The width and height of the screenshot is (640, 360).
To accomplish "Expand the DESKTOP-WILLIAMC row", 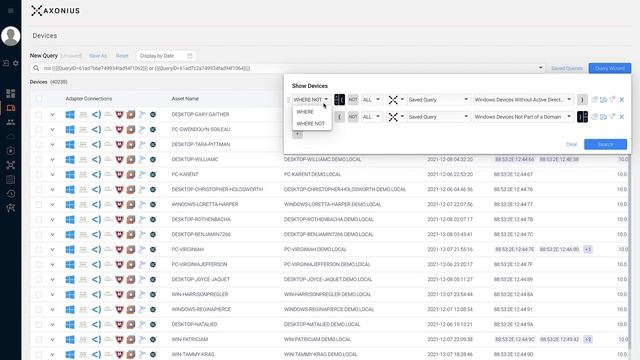I will 53,160.
